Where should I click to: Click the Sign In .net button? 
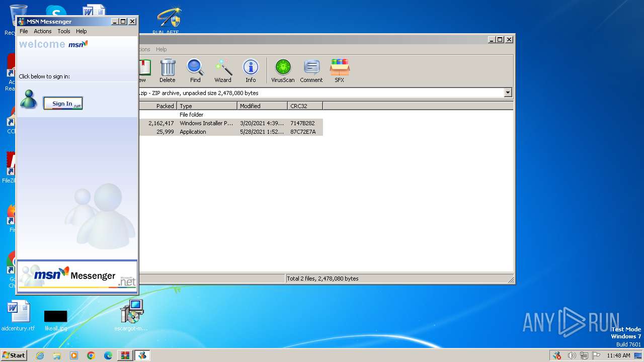pyautogui.click(x=63, y=104)
